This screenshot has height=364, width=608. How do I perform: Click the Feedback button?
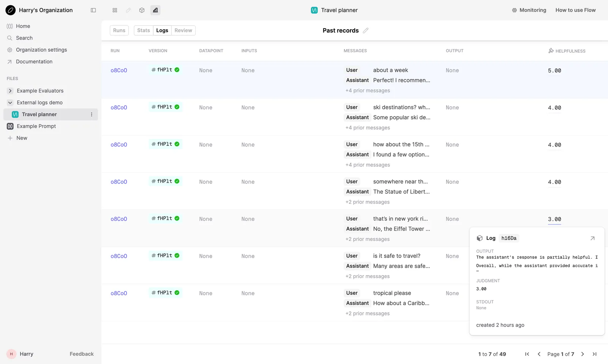click(82, 354)
